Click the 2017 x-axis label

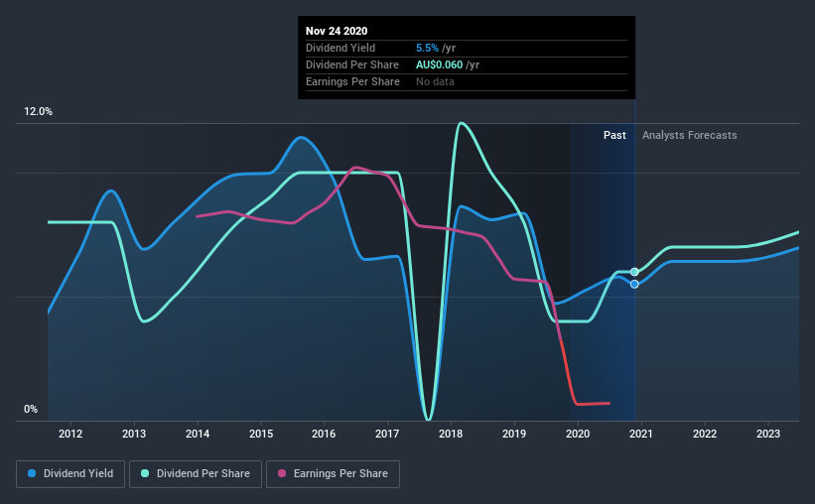tap(387, 434)
